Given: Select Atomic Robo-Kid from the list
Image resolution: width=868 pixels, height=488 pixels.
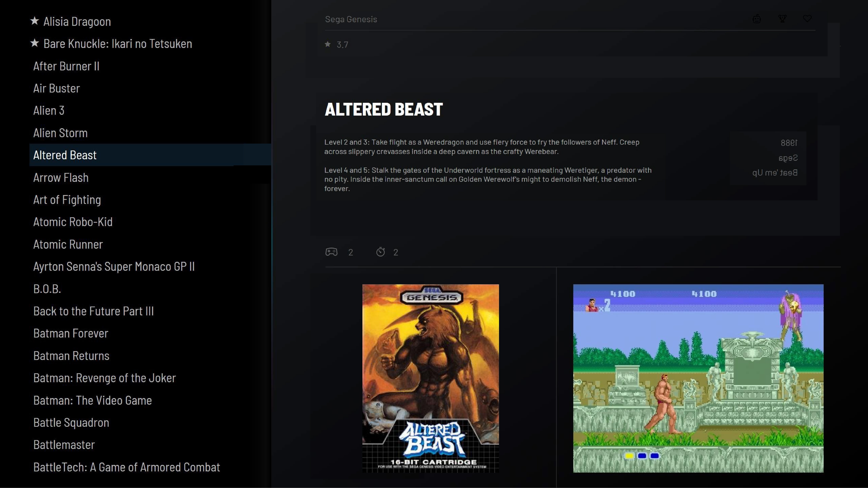Looking at the screenshot, I should 73,222.
